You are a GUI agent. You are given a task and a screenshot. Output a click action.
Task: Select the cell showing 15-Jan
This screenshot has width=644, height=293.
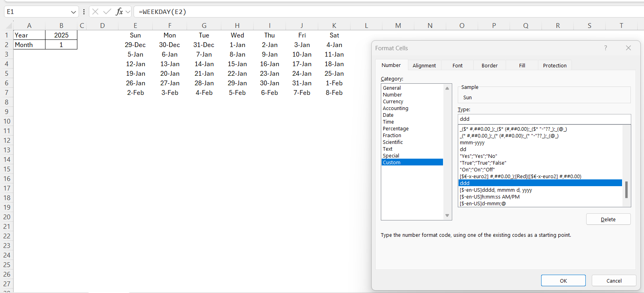(x=237, y=64)
